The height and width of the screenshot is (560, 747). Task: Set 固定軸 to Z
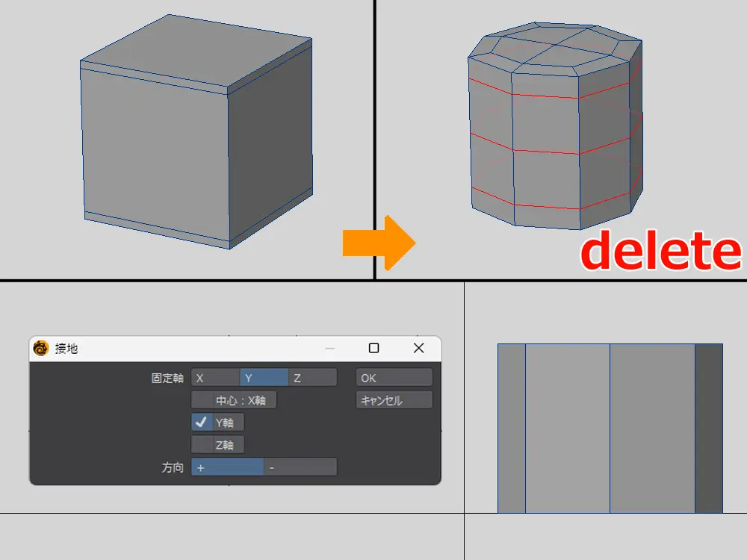coord(312,378)
